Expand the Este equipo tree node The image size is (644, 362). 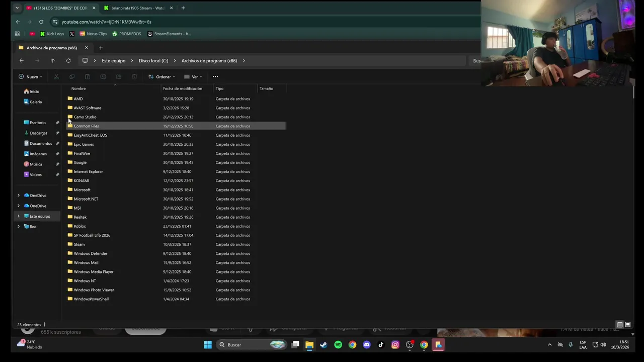tap(19, 216)
